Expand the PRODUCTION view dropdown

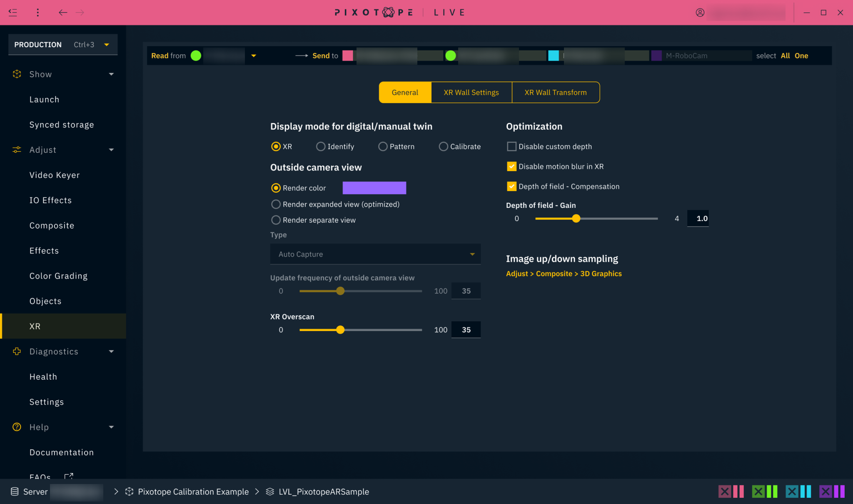click(107, 45)
